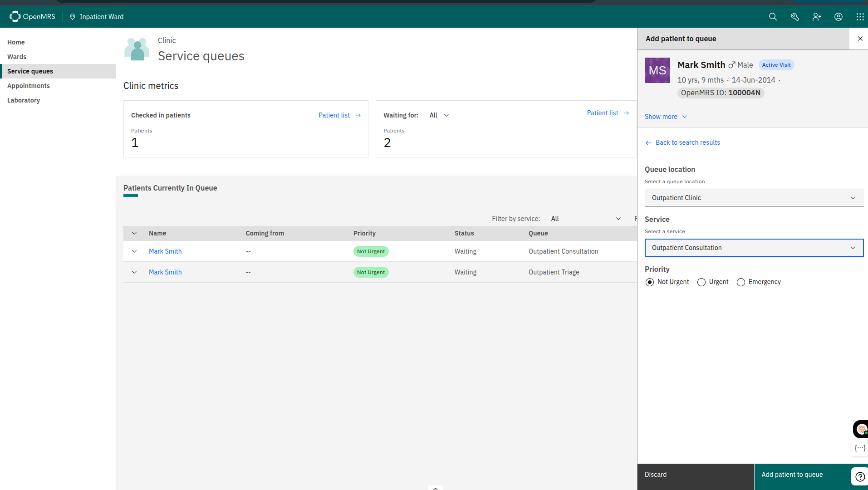Open the patient search magnifier icon
The width and height of the screenshot is (868, 490).
(x=773, y=17)
